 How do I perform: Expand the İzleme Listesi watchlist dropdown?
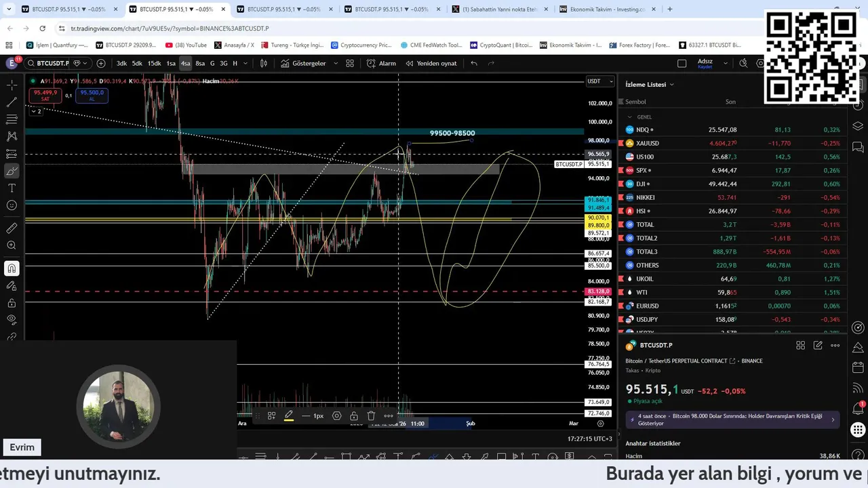[x=650, y=84]
